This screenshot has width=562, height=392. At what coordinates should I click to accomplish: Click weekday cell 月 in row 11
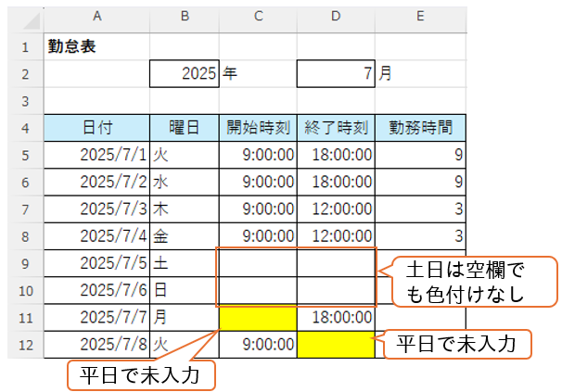(185, 318)
